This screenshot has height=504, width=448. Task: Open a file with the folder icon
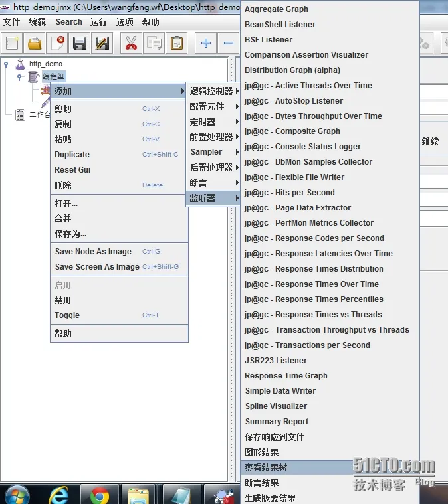point(35,43)
